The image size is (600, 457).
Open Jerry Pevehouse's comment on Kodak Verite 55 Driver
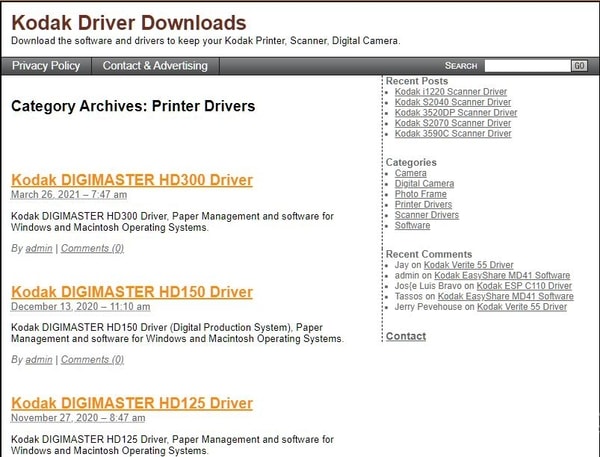click(x=522, y=307)
